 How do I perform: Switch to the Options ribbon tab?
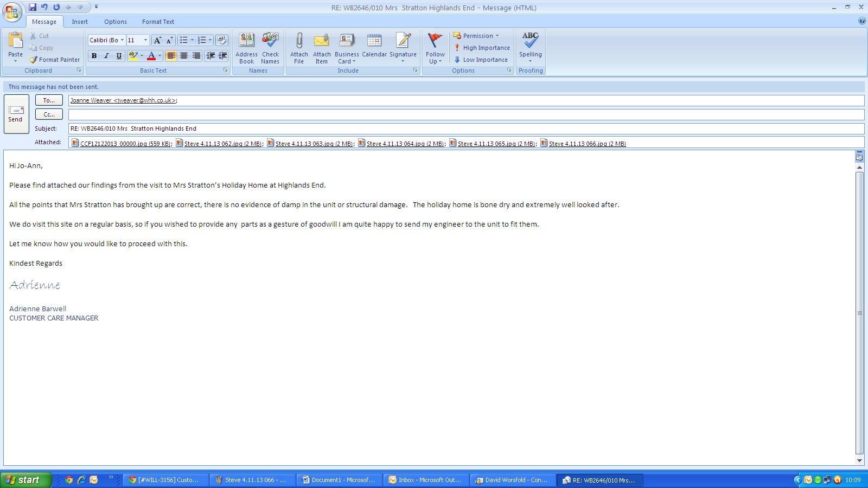[x=116, y=22]
